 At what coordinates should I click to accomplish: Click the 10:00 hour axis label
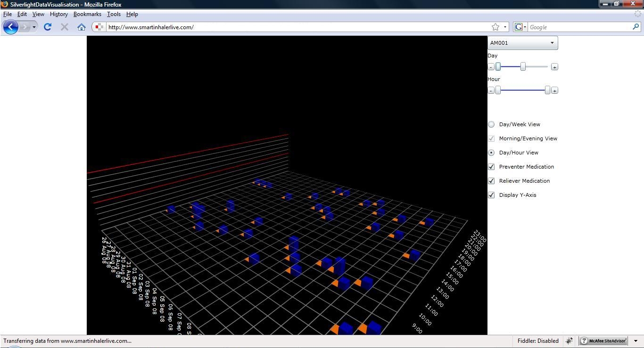[425, 320]
